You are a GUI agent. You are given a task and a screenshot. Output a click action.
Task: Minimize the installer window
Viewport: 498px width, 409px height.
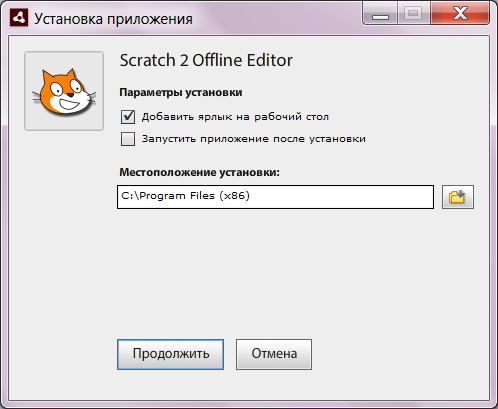pos(380,13)
